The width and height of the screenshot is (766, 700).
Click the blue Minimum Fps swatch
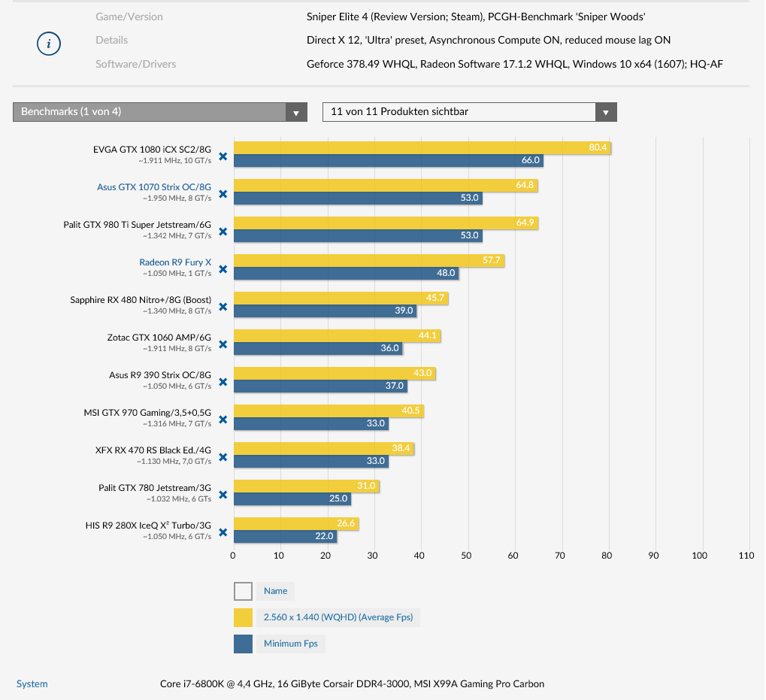(243, 644)
